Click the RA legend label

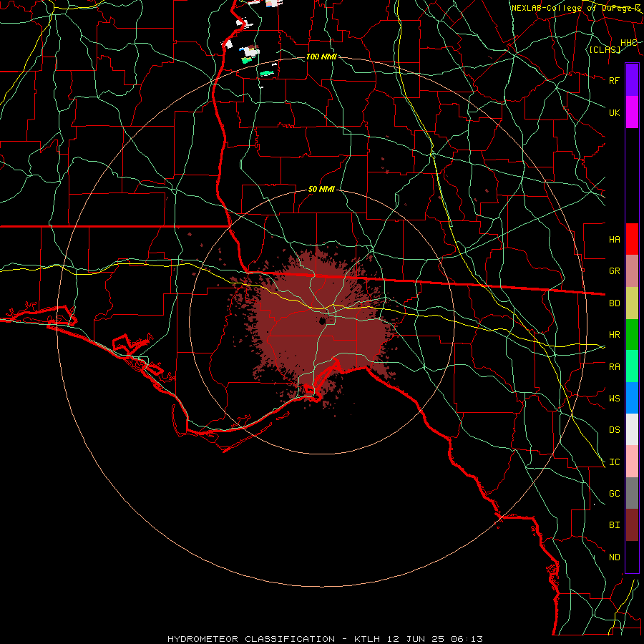click(x=614, y=366)
